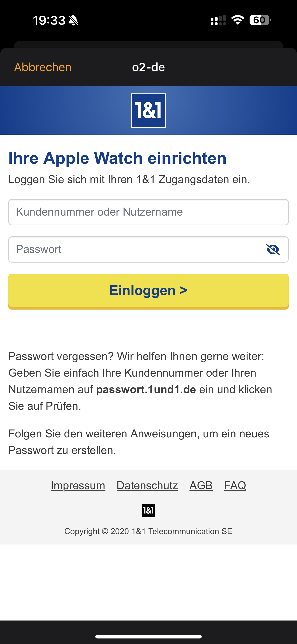Viewport: 297px width, 644px height.
Task: Open the Impressum link
Action: point(78,485)
